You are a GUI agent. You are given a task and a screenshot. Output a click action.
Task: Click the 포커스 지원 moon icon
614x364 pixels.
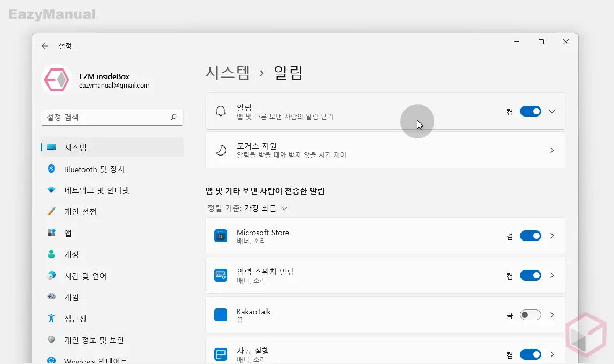click(220, 150)
